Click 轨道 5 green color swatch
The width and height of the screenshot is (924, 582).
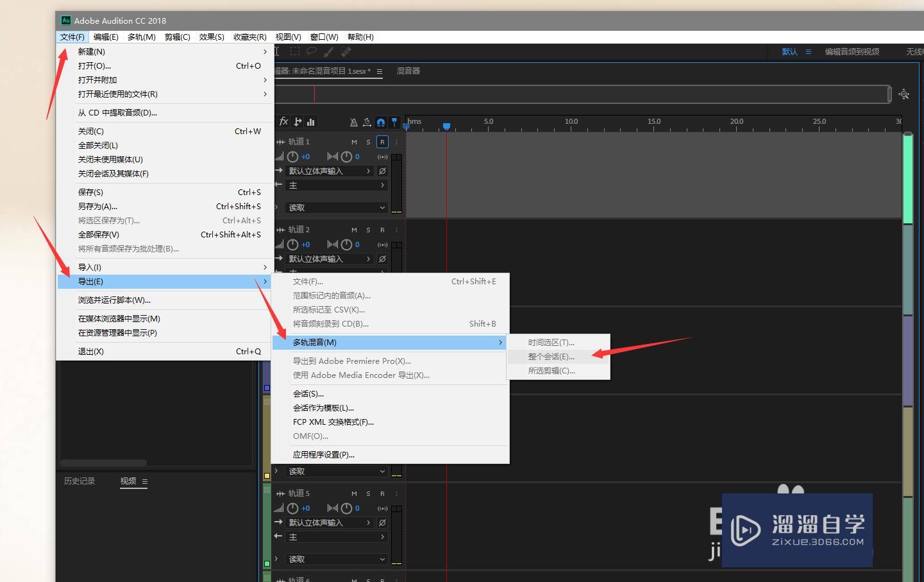point(267,563)
